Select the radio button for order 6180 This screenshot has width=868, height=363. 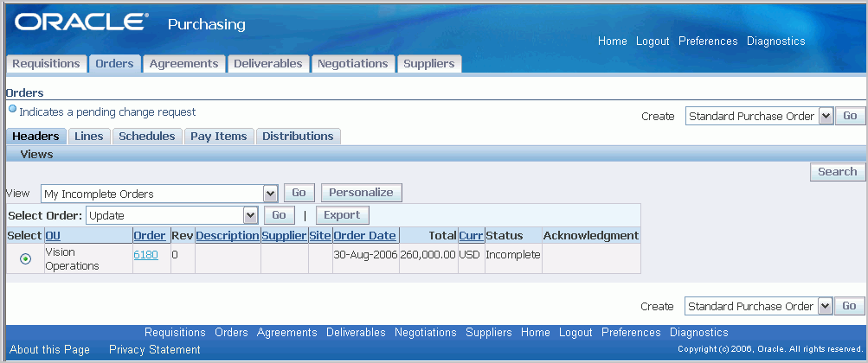(x=25, y=258)
